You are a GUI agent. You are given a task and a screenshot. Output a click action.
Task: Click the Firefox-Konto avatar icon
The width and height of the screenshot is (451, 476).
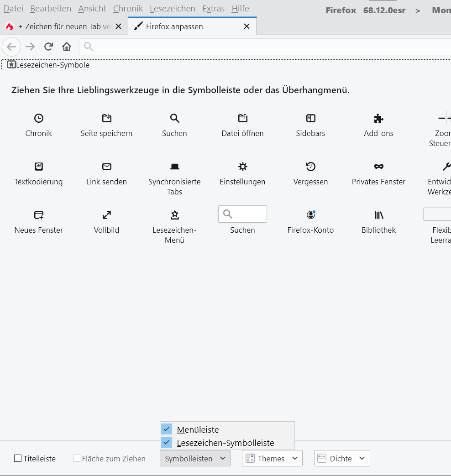[311, 214]
